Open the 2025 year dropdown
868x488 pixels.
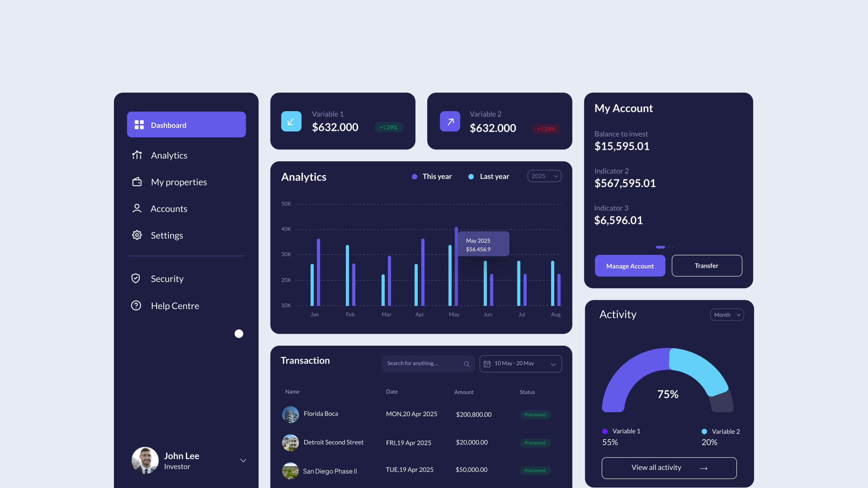click(x=544, y=176)
